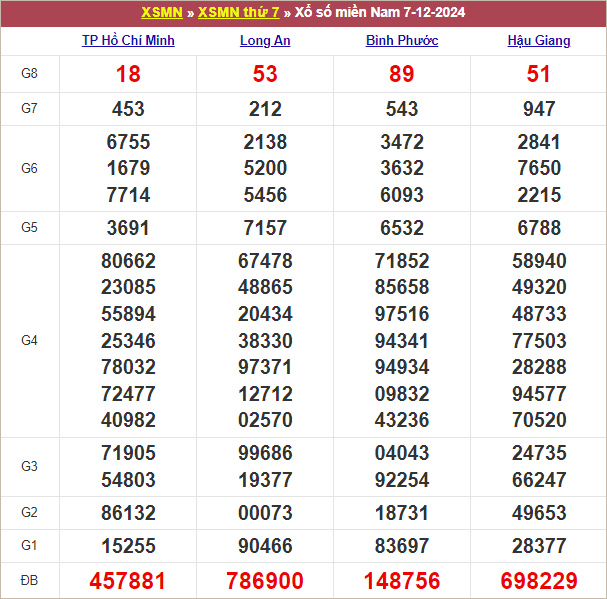
Task: Click G8 number 18
Action: (x=128, y=74)
